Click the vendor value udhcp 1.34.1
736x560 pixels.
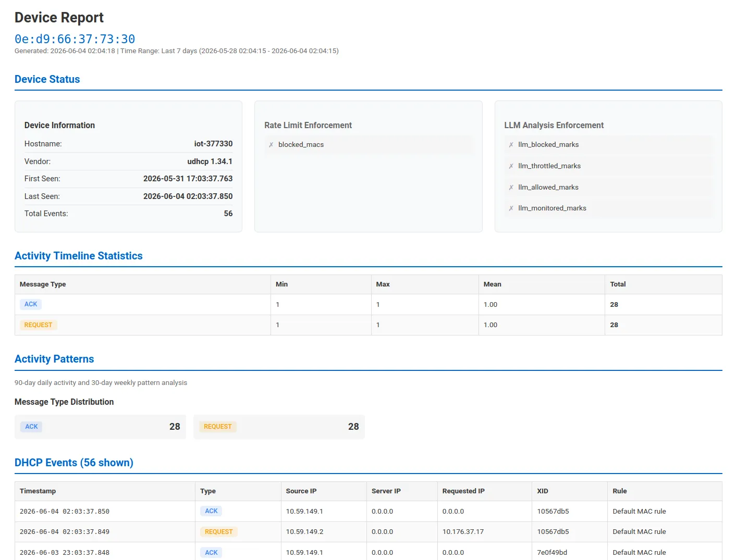tap(210, 161)
